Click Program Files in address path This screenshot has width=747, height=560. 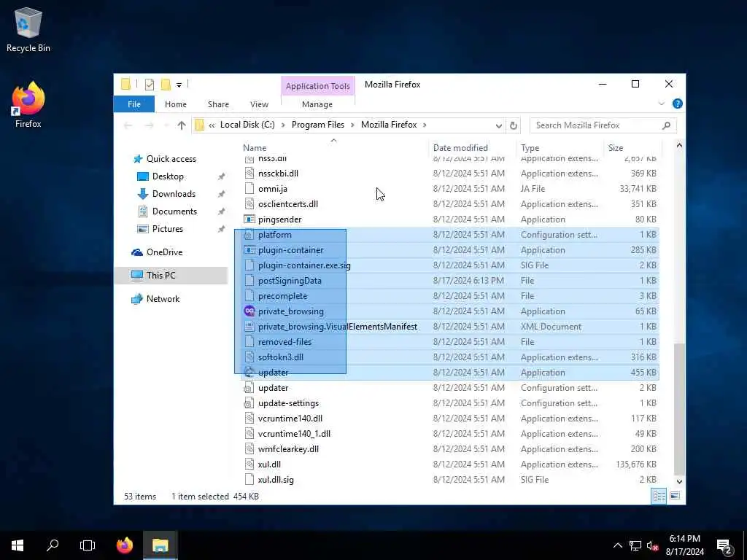click(x=318, y=125)
